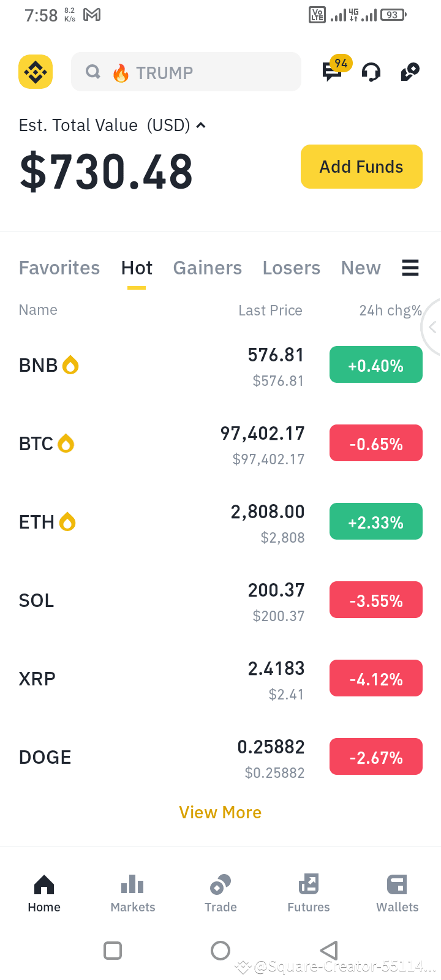Tap the TRUMP search field

point(186,72)
